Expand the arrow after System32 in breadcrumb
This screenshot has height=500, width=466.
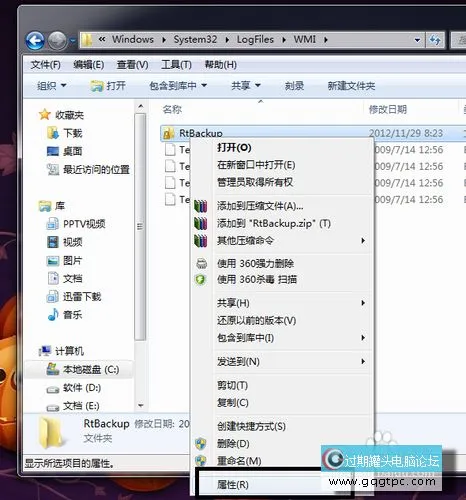(227, 40)
